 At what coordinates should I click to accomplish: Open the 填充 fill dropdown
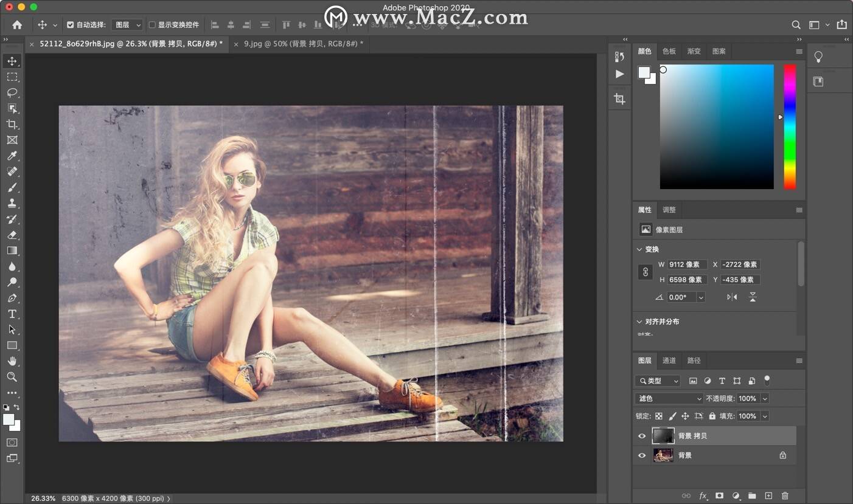[x=765, y=416]
